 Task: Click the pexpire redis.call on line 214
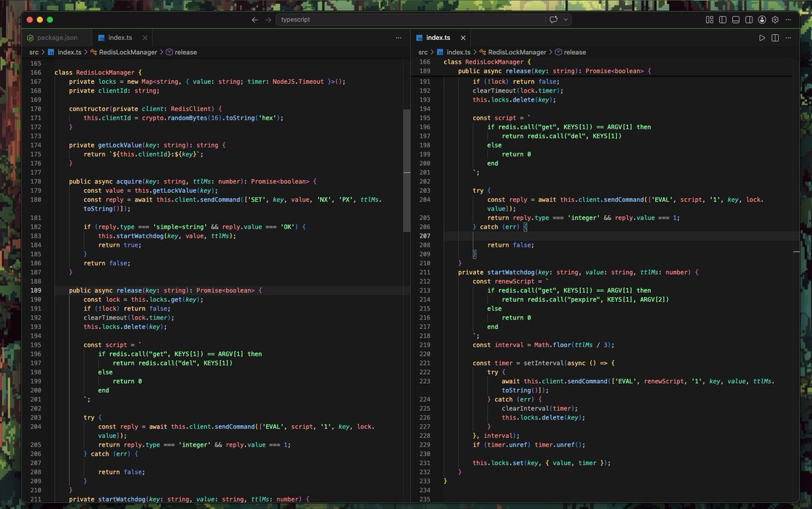[585, 299]
